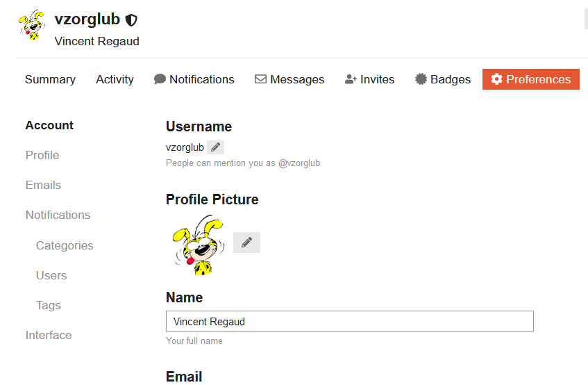This screenshot has height=385, width=588.
Task: Select Account in the preferences sidebar
Action: point(49,125)
